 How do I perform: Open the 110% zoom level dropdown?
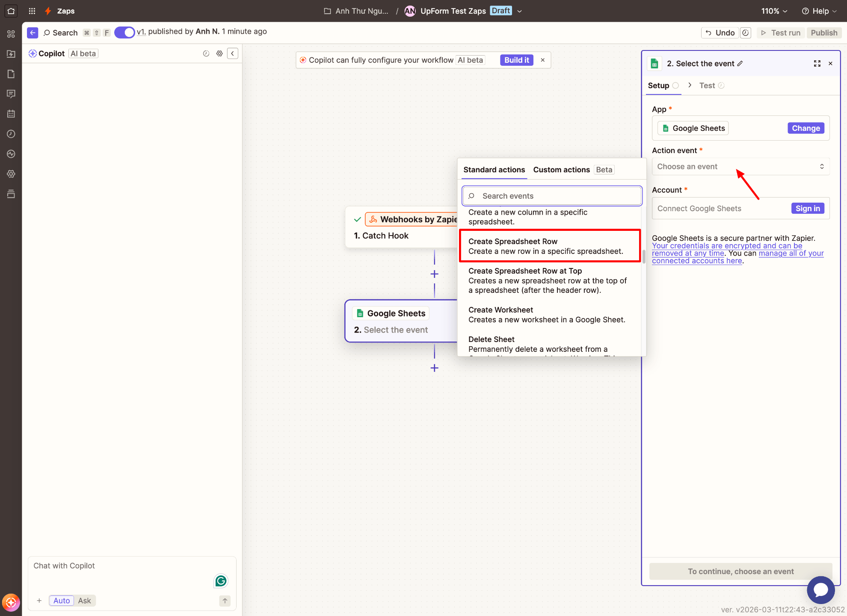coord(774,11)
